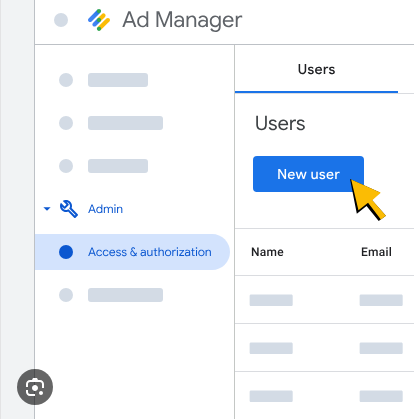Click the Name column header
414x419 pixels.
click(267, 252)
